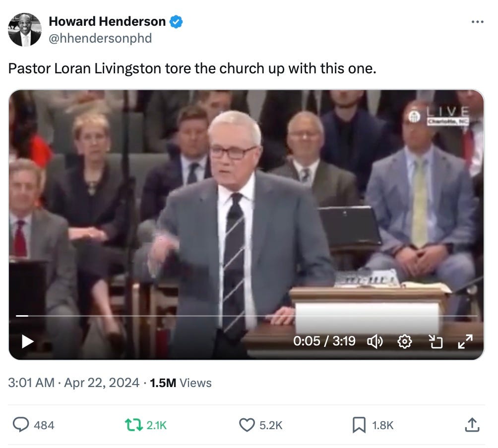Viewport: 498px width, 448px height.
Task: Click the Howard Henderson display name
Action: click(x=107, y=22)
